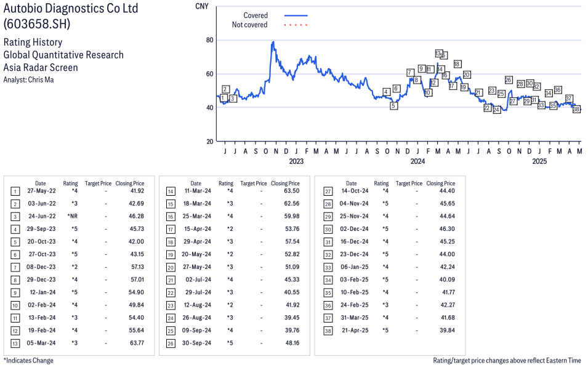Click the blue Covered legend line
This screenshot has height=365, width=588.
tap(296, 16)
